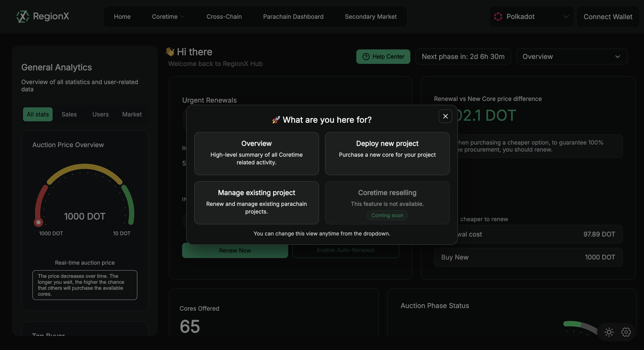Click the auction price gauge red knob

pyautogui.click(x=38, y=222)
